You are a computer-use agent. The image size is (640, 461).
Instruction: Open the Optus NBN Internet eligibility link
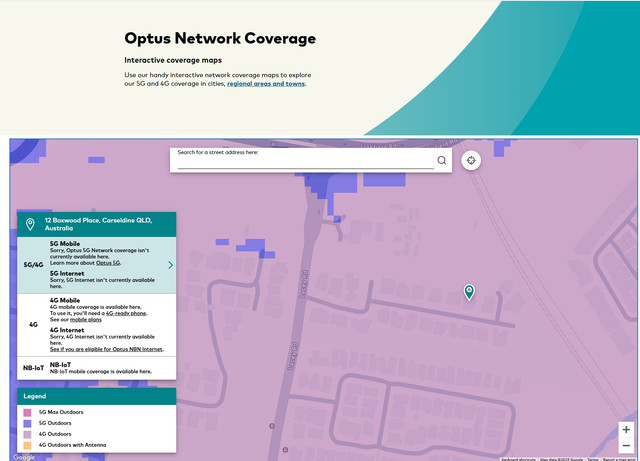pyautogui.click(x=106, y=350)
